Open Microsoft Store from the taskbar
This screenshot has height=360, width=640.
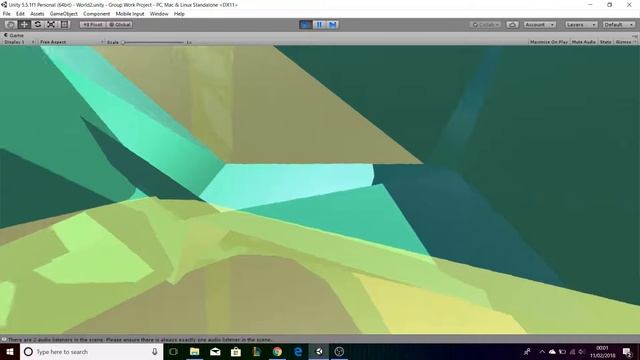coord(236,351)
